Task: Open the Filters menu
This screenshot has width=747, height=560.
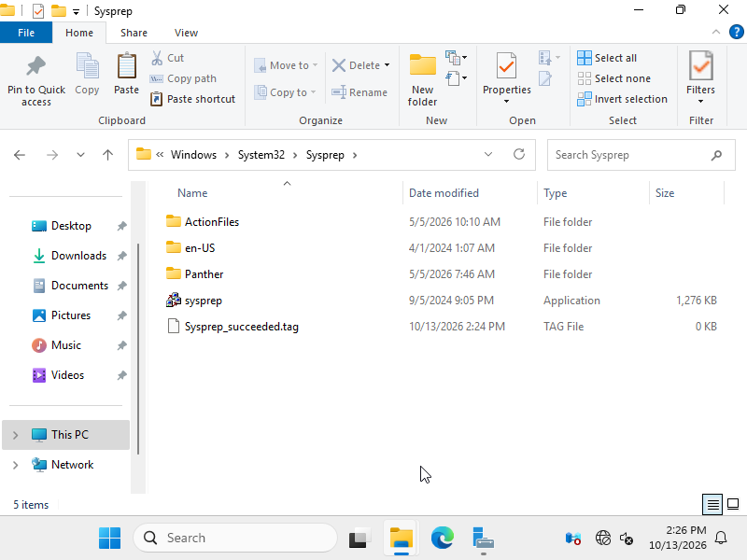Action: coord(700,78)
